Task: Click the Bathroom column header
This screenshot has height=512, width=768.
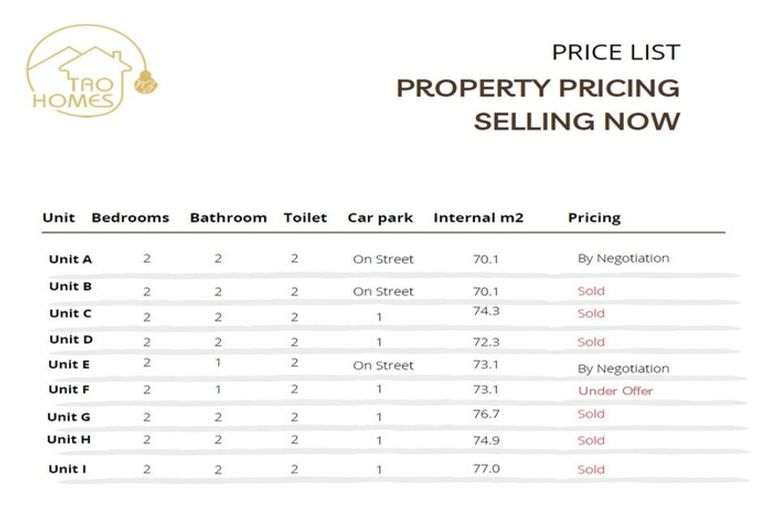Action: (228, 217)
